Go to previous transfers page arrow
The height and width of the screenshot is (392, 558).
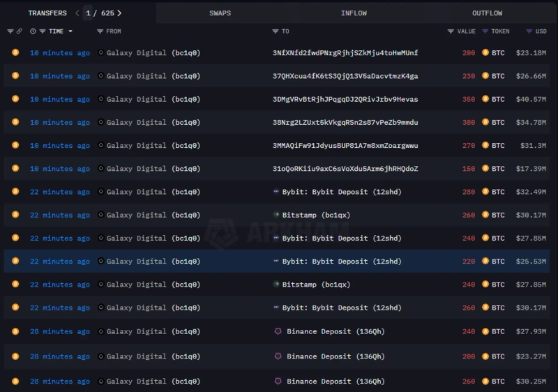point(77,13)
